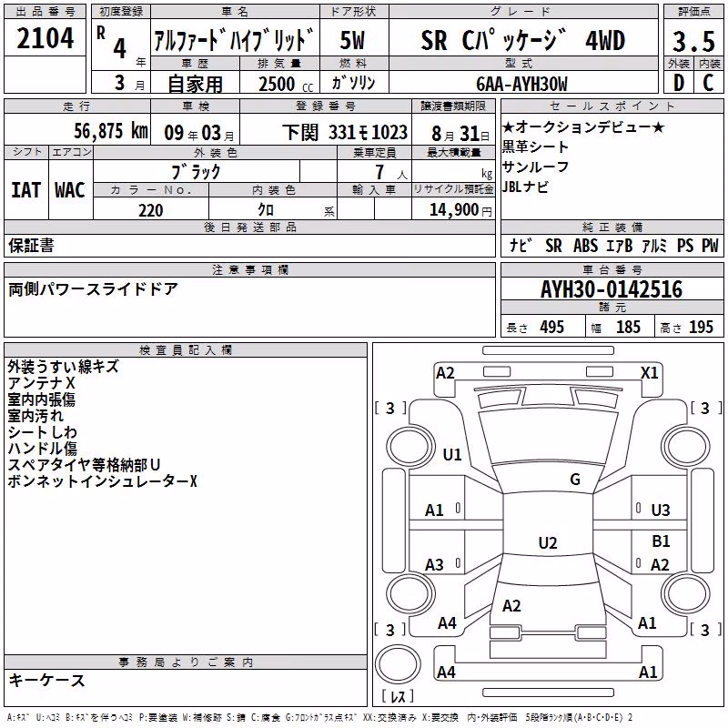Click the model code 6AA-AYH30W

coord(521,84)
